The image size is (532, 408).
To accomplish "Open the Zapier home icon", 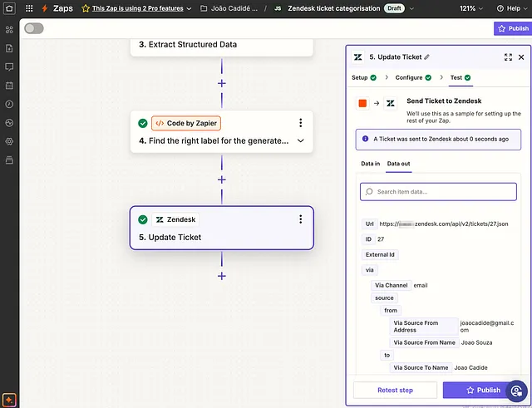I will coord(9,8).
